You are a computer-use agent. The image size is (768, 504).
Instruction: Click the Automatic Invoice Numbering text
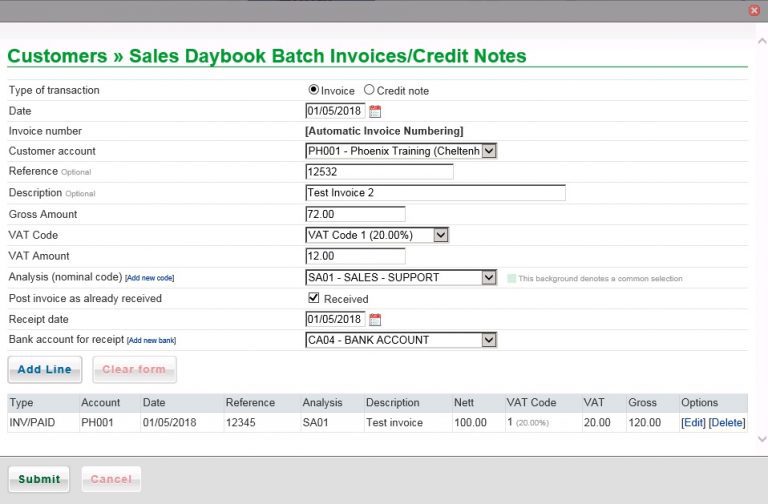384,131
